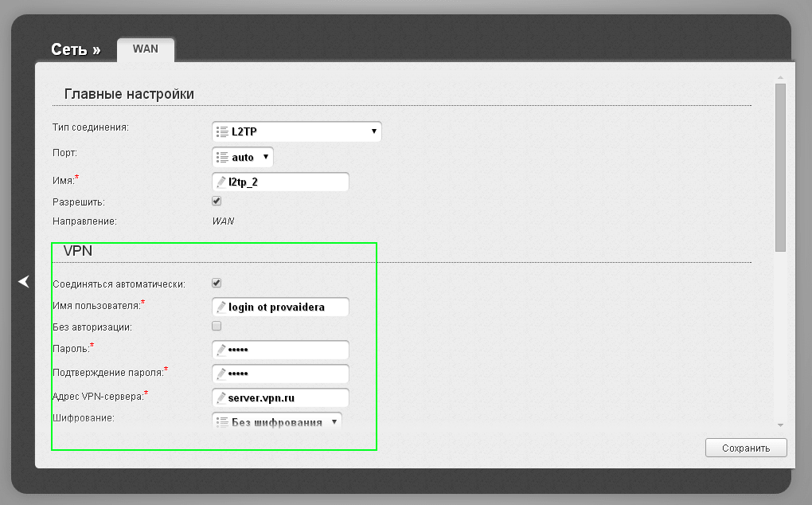
Task: Click pencil icon in Подтверждение пароля field
Action: click(x=221, y=374)
